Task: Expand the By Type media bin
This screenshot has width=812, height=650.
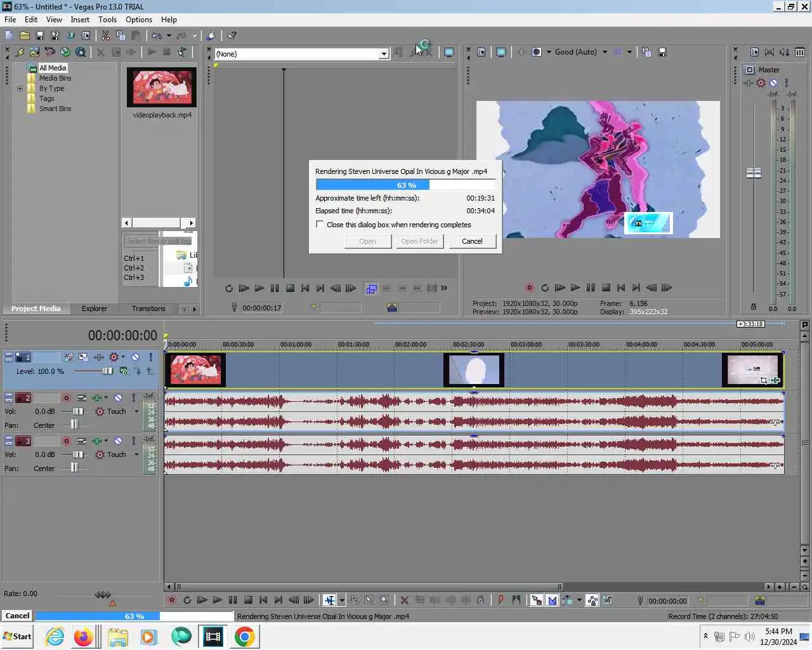Action: (20, 89)
